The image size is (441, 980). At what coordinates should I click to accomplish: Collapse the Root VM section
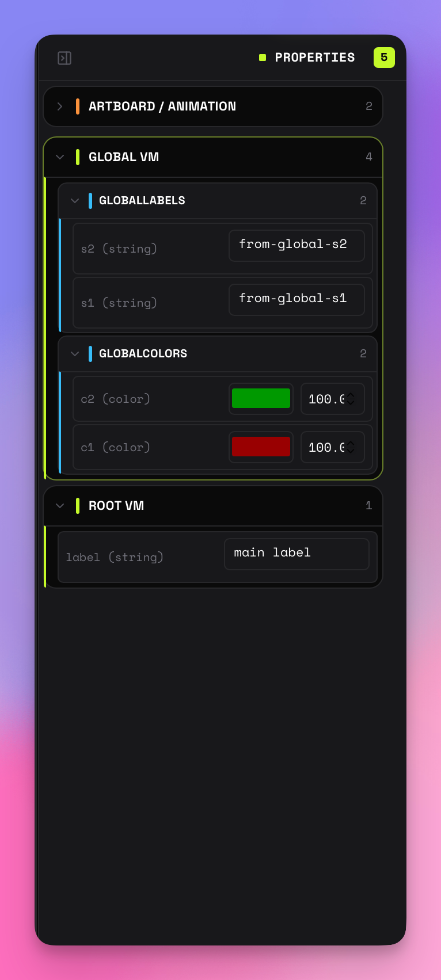point(60,506)
